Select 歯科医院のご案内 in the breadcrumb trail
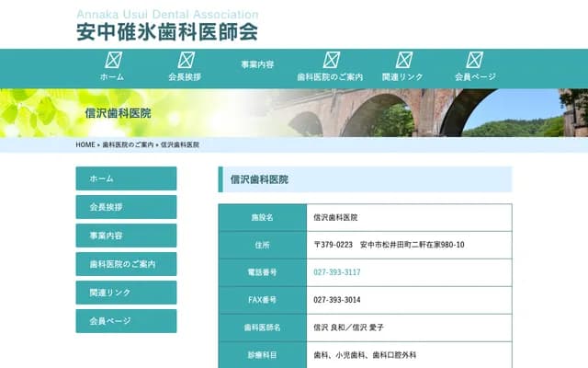Viewport: 588px width, 368px height. click(128, 145)
